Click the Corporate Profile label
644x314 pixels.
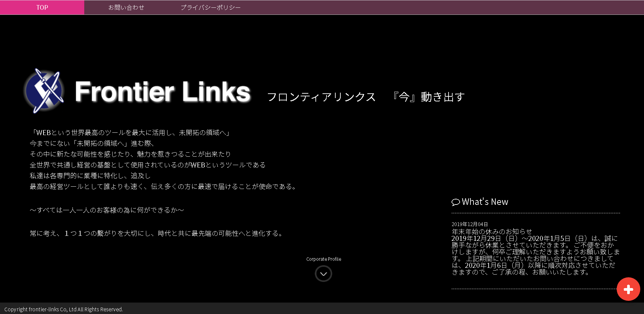(323, 259)
